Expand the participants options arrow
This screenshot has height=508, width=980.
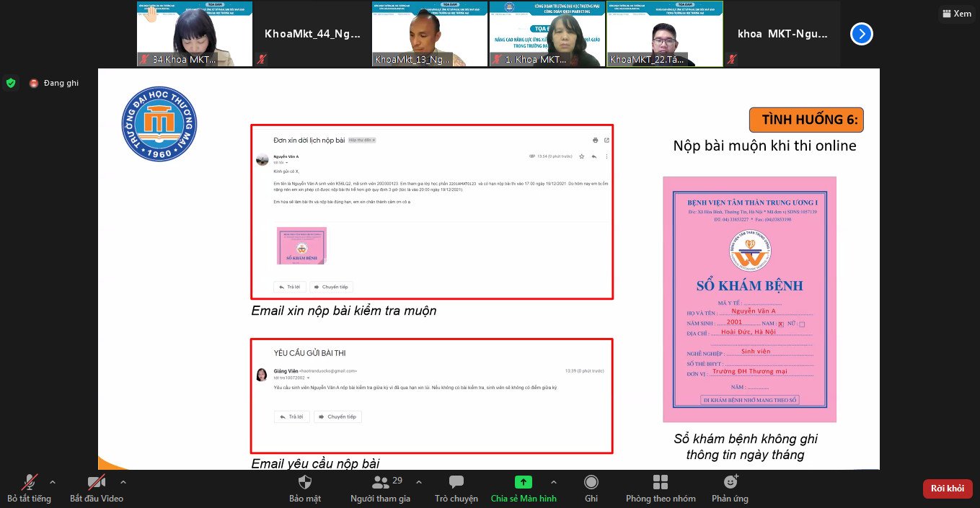[419, 481]
